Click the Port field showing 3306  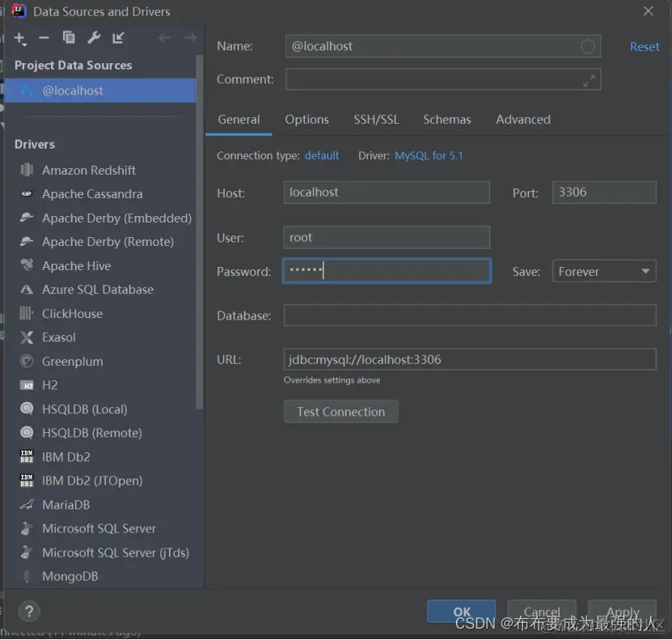[604, 192]
